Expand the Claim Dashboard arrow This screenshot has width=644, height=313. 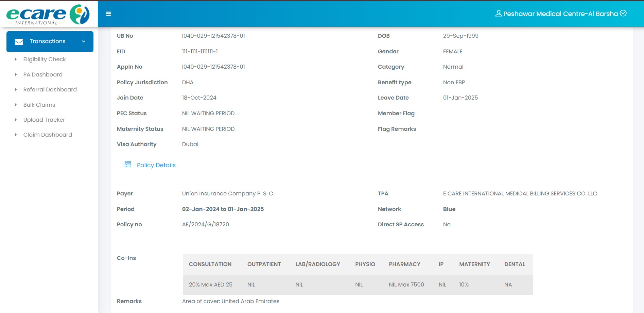[x=16, y=135]
